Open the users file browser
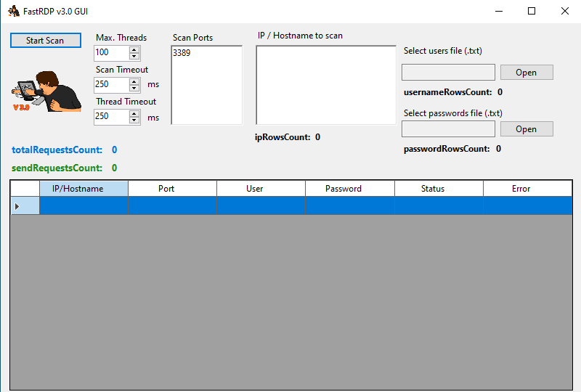The height and width of the screenshot is (392, 581). click(x=527, y=73)
